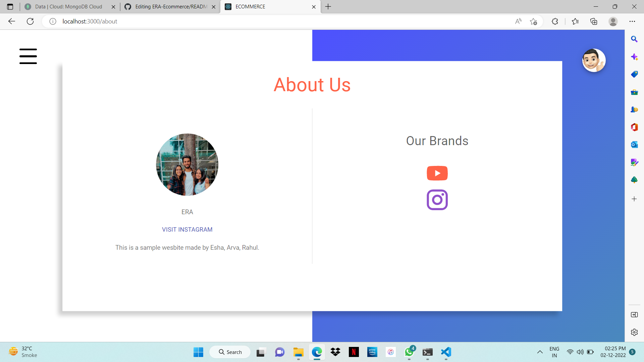Click the VISIT INSTAGRAM link
Image resolution: width=644 pixels, height=362 pixels.
(187, 230)
